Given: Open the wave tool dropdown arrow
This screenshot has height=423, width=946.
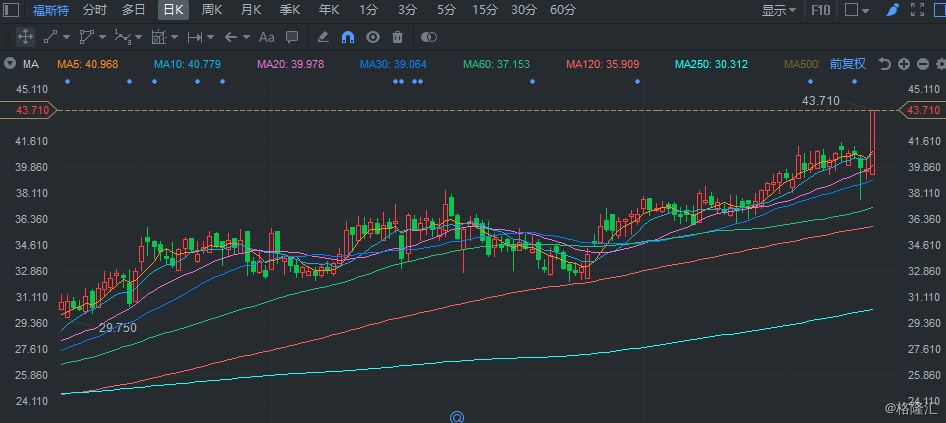Looking at the screenshot, I should (139, 37).
